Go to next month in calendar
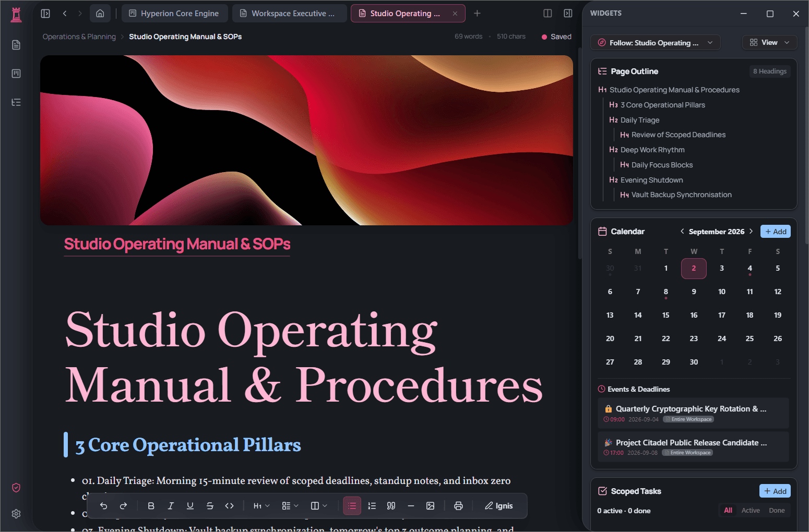Viewport: 809px width, 532px height. tap(751, 232)
